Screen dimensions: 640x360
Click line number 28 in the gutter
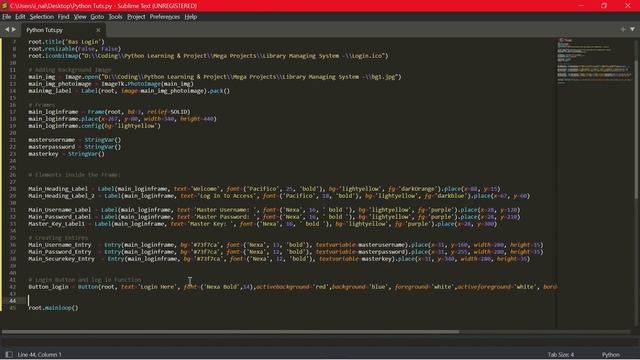point(13,189)
